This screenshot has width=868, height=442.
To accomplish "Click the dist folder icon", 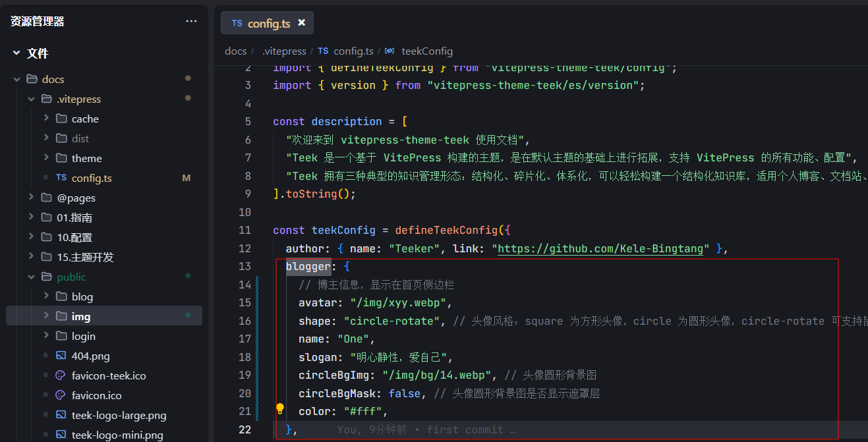I will pos(61,138).
